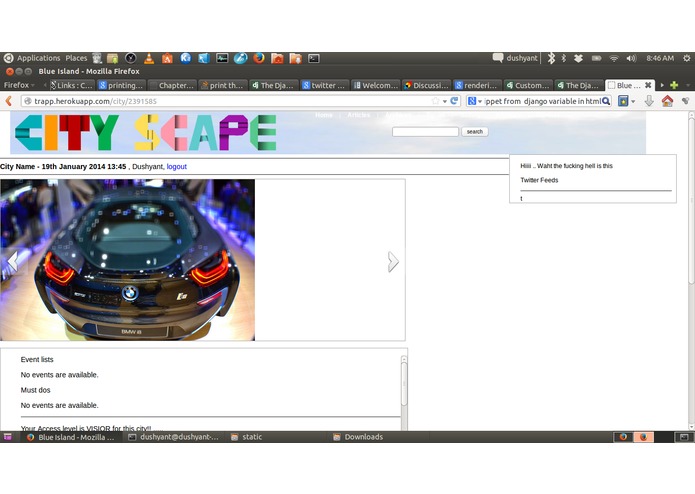Viewport: 695px width, 494px height.
Task: Click the Home navigation link
Action: (324, 115)
